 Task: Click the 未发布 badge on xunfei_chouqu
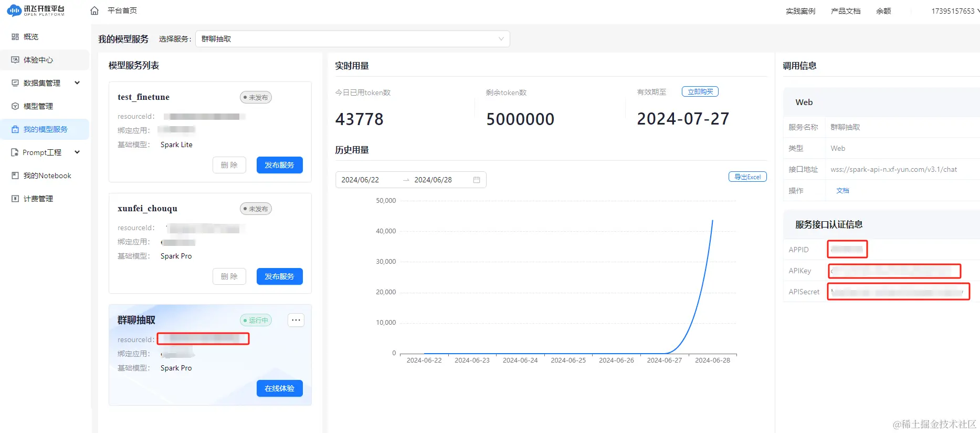click(x=256, y=209)
